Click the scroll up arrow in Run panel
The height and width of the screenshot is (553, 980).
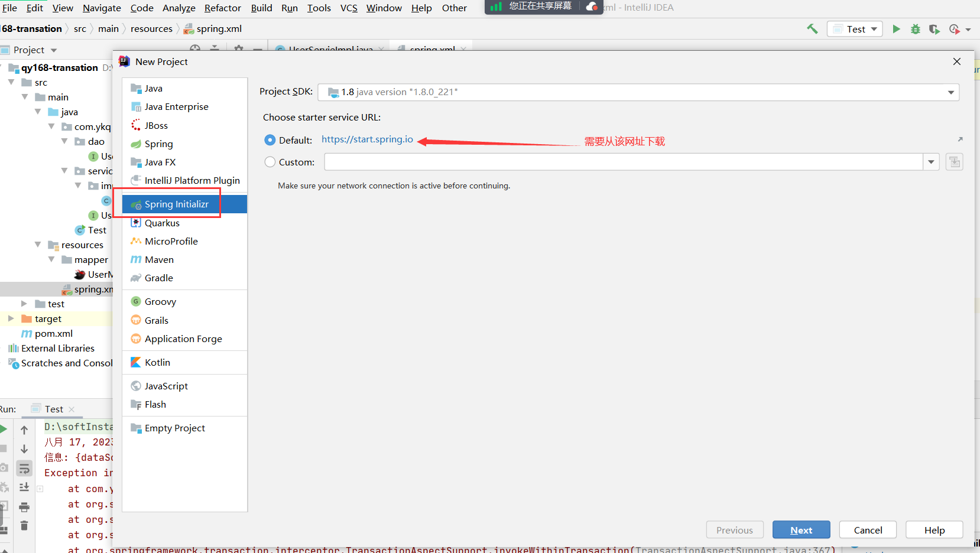(x=24, y=430)
